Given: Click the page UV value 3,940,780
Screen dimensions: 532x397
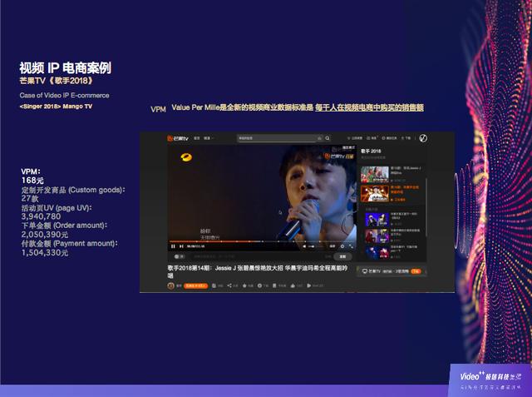Looking at the screenshot, I should (41, 216).
